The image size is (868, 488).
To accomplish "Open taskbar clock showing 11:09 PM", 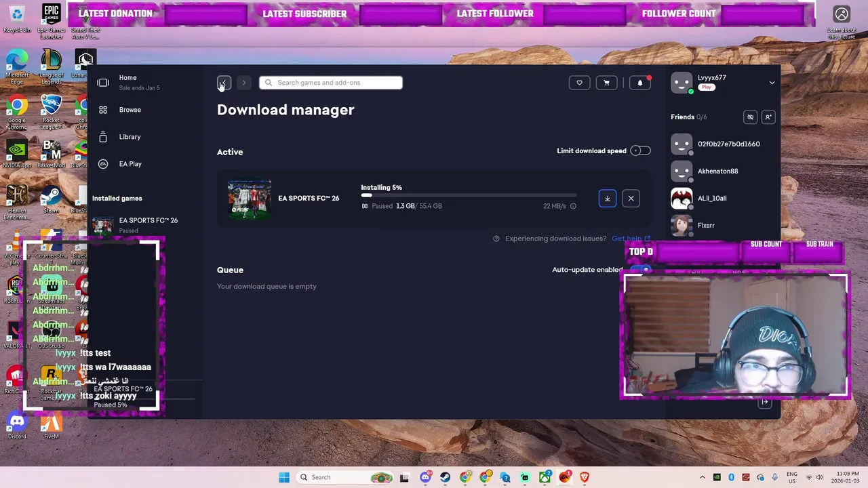I will coord(844,477).
